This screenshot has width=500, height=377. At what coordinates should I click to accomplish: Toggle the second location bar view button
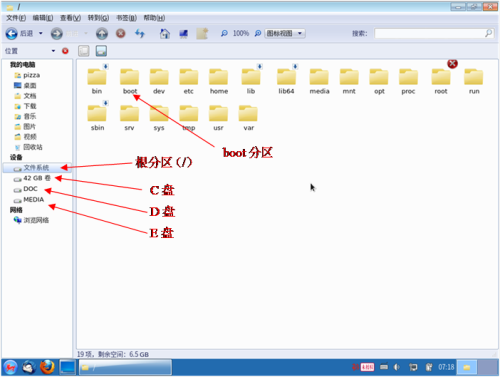101,51
